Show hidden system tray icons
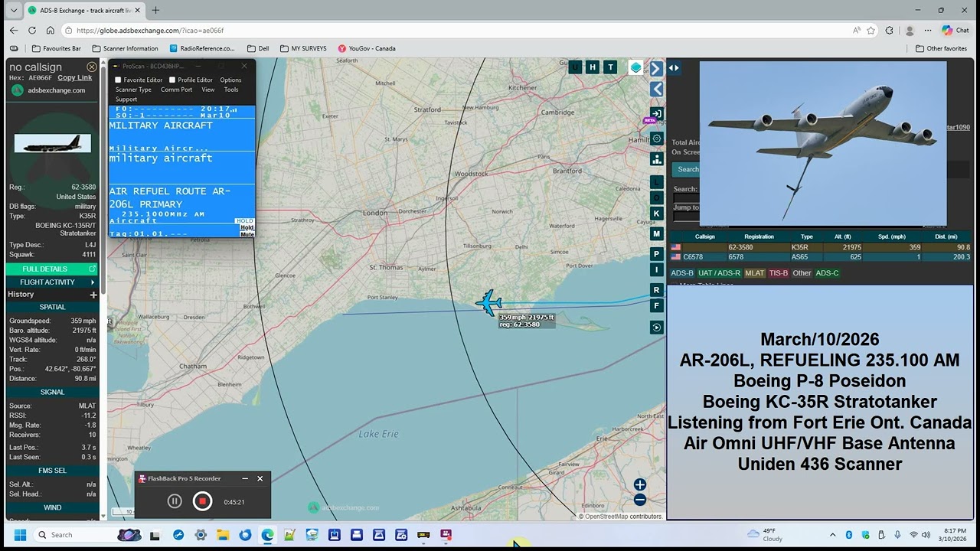 click(832, 535)
